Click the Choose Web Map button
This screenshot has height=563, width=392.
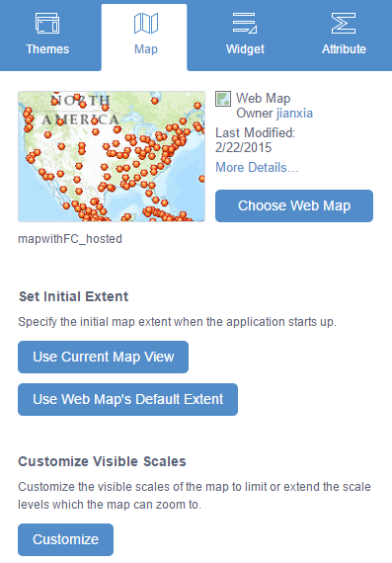point(294,205)
